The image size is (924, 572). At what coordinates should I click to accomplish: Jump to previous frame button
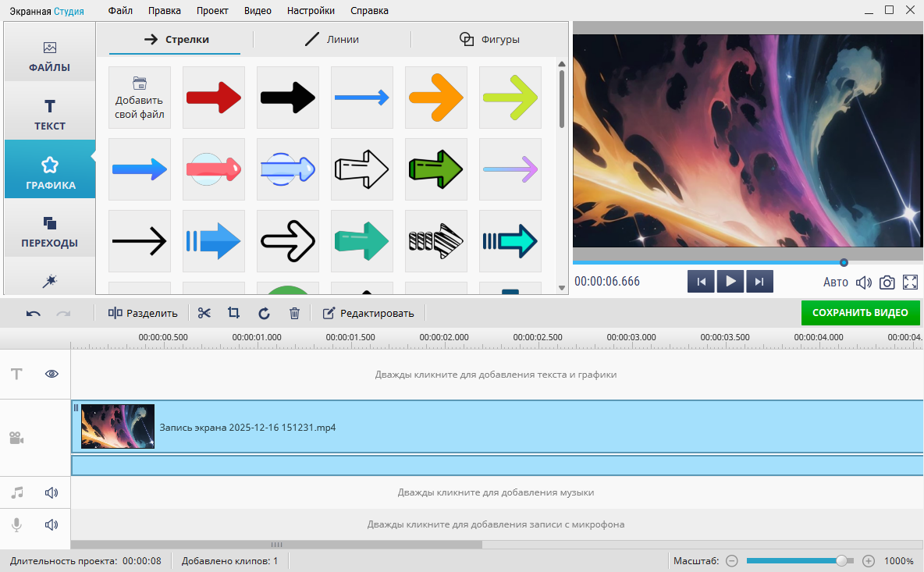pyautogui.click(x=702, y=282)
